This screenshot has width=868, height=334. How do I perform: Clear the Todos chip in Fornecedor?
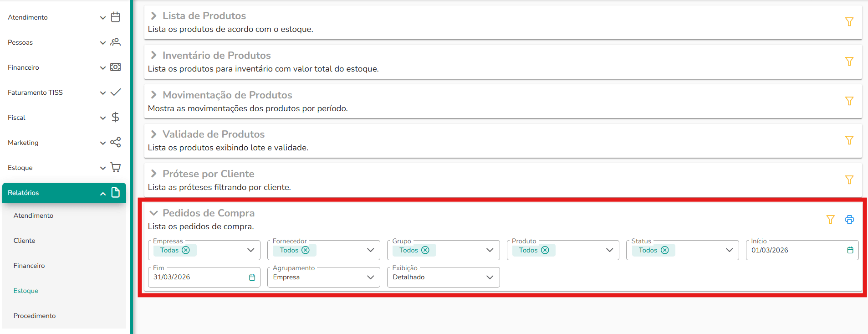point(306,250)
